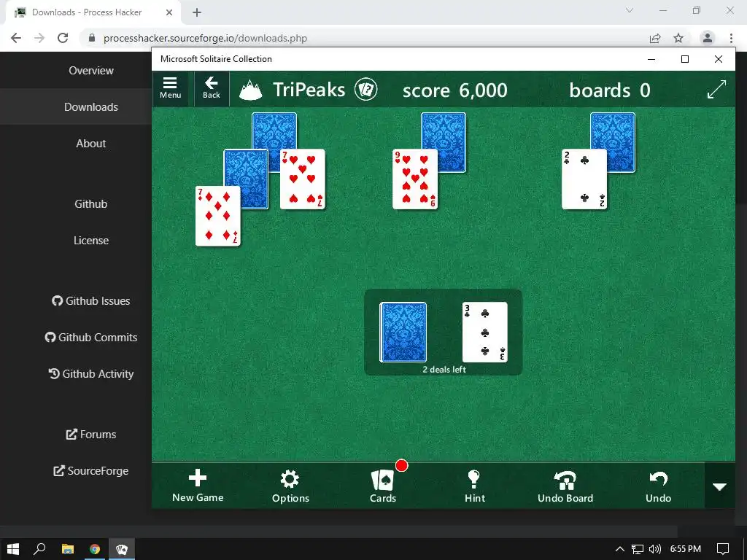Open Github Commits link
747x560 pixels.
point(91,337)
